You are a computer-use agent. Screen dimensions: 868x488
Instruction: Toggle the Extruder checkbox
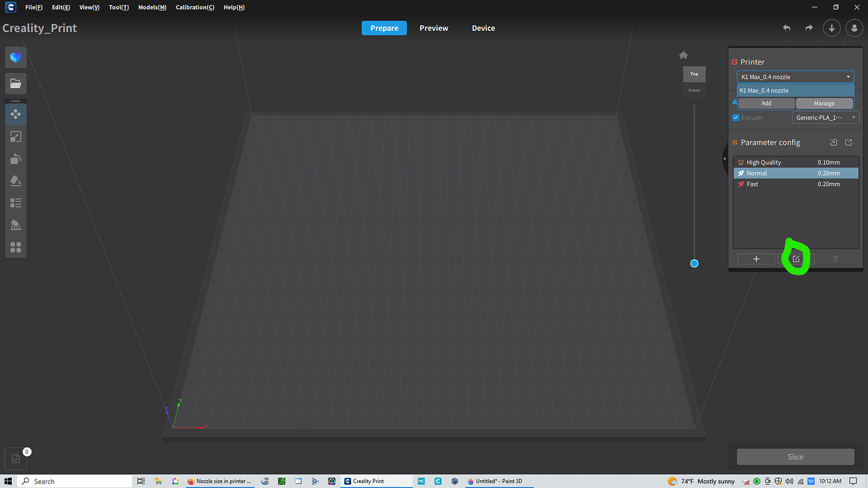point(736,118)
